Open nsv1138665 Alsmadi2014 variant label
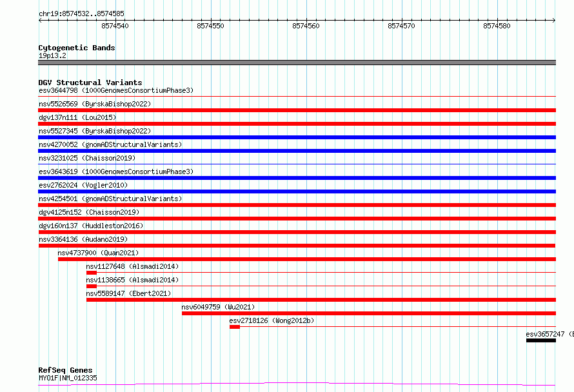This screenshot has height=392, width=574. [132, 280]
